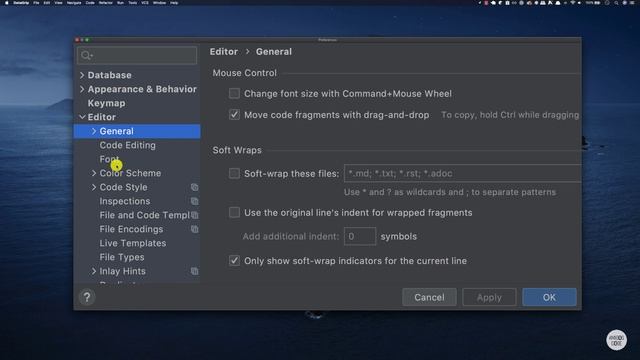Click the project-level icon beside File and Code Templates
640x360 pixels.
click(x=195, y=215)
